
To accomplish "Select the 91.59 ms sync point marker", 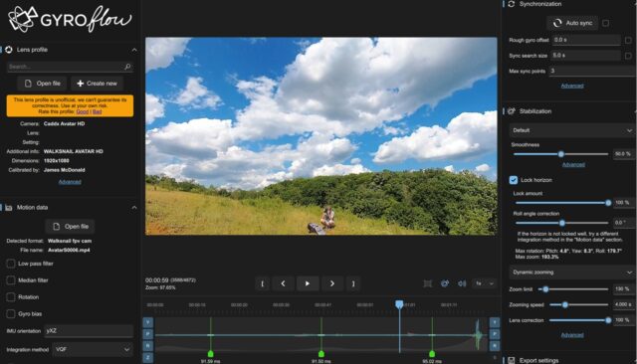I will click(x=210, y=354).
